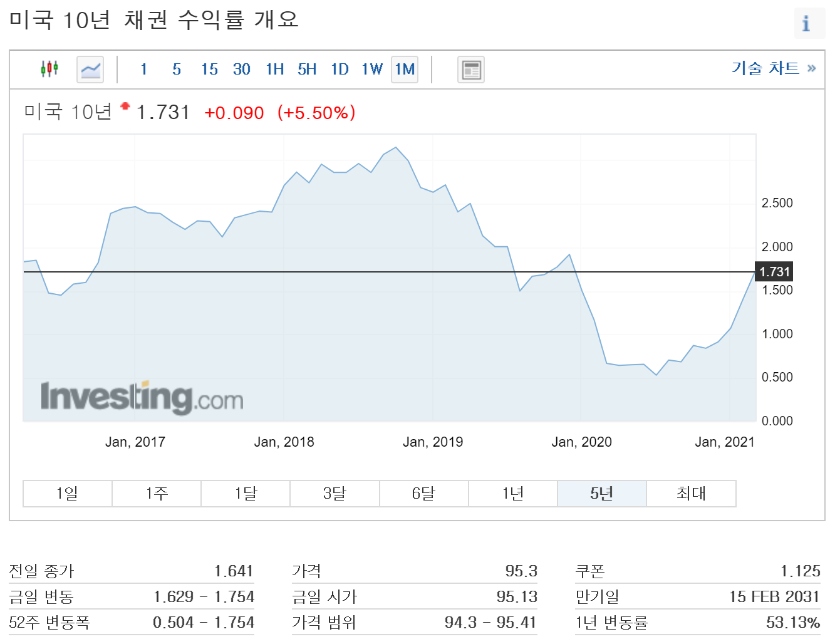This screenshot has height=644, width=835.
Task: Click the 52주 변동폭 range 0.504 - 1.754
Action: [204, 622]
